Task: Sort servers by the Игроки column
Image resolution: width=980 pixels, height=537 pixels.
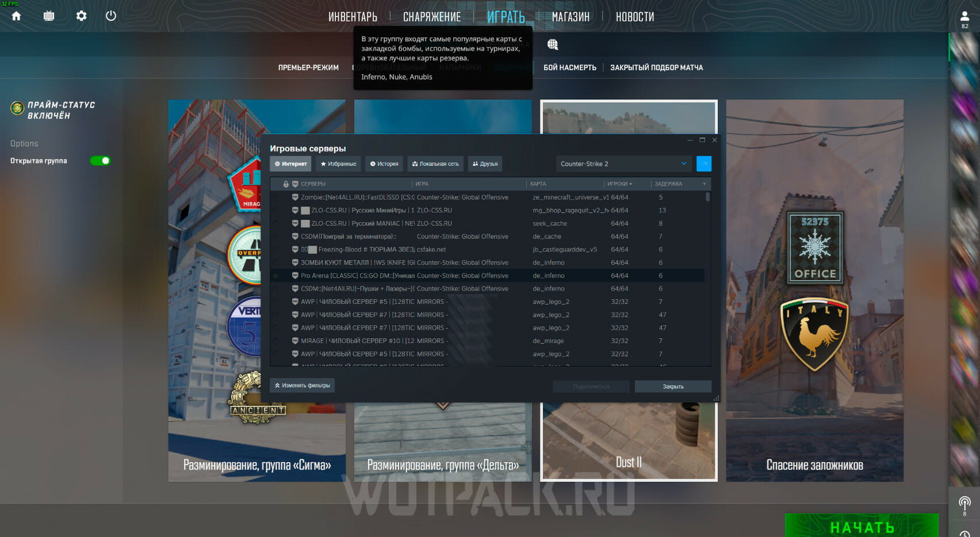Action: (619, 184)
